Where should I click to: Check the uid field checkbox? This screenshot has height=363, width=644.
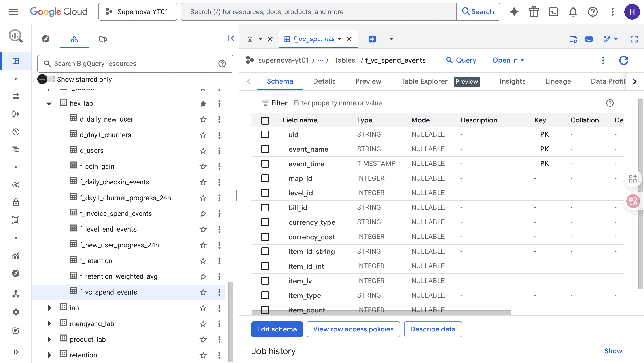[265, 134]
